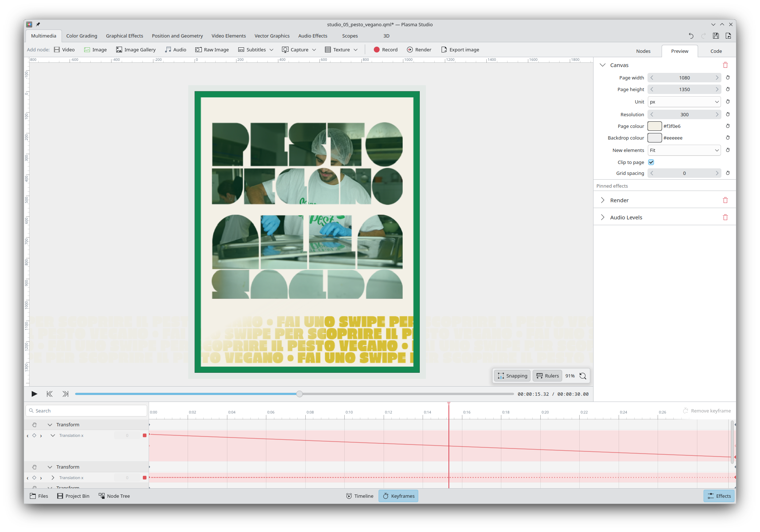Click the Record button icon
Screen dimensions: 760x532
tap(376, 50)
